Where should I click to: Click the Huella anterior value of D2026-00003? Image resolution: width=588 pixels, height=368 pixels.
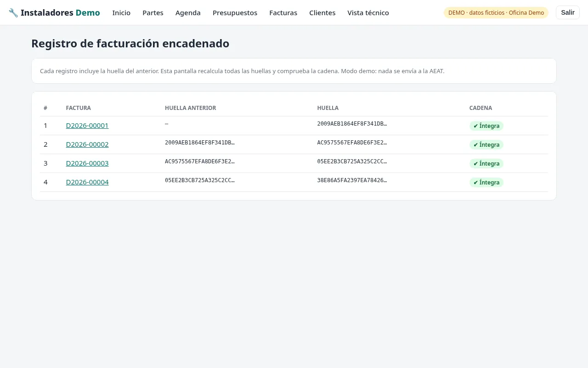tap(200, 161)
